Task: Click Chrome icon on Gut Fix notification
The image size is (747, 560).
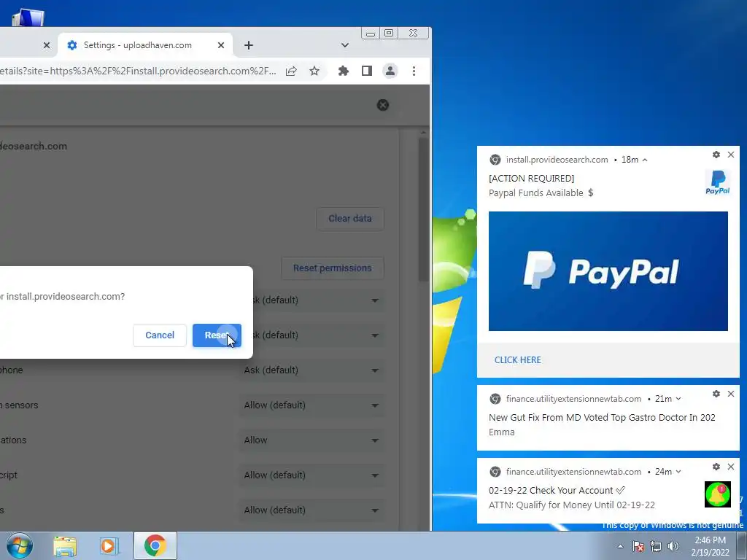Action: (x=495, y=399)
